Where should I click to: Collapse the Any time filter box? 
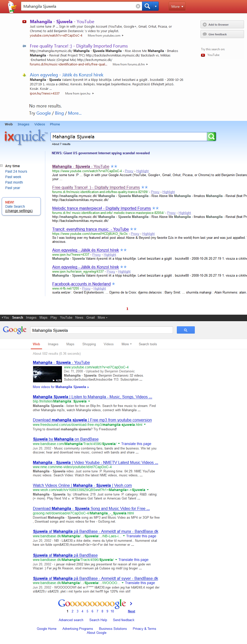coord(1,166)
